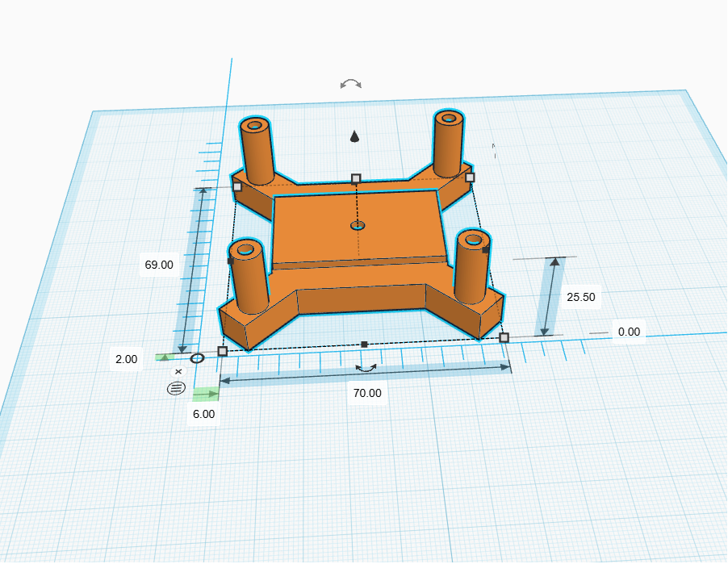Click the white height handle atop the model
This screenshot has width=728, height=564.
point(356,178)
